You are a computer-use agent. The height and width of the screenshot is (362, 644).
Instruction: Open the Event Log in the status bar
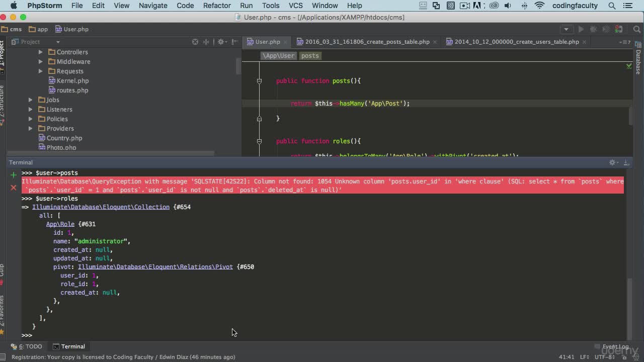(x=612, y=346)
